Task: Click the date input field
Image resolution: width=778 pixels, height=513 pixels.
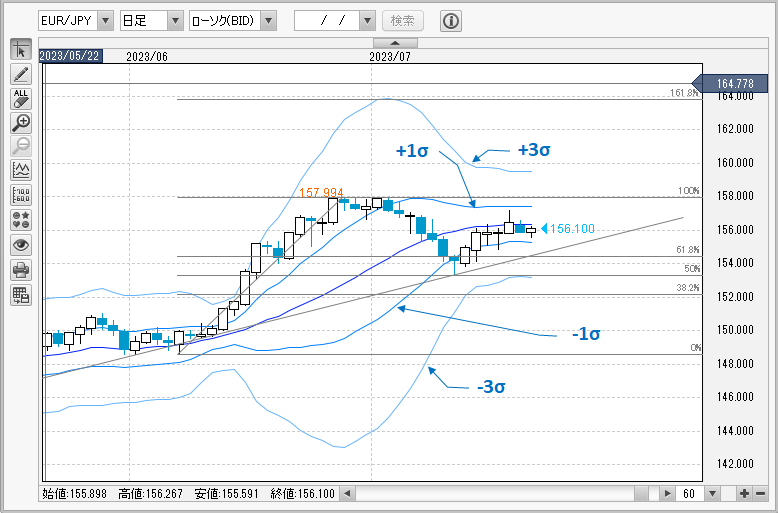Action: point(327,21)
